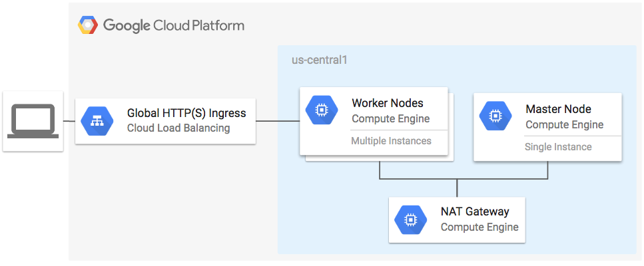The width and height of the screenshot is (644, 266).
Task: Select the Google Cloud Platform title text
Action: 174,26
